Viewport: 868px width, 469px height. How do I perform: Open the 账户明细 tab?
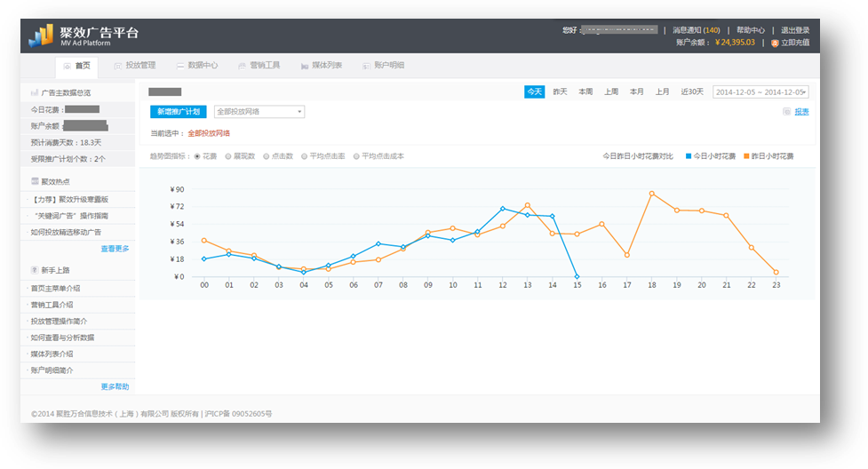[x=383, y=66]
